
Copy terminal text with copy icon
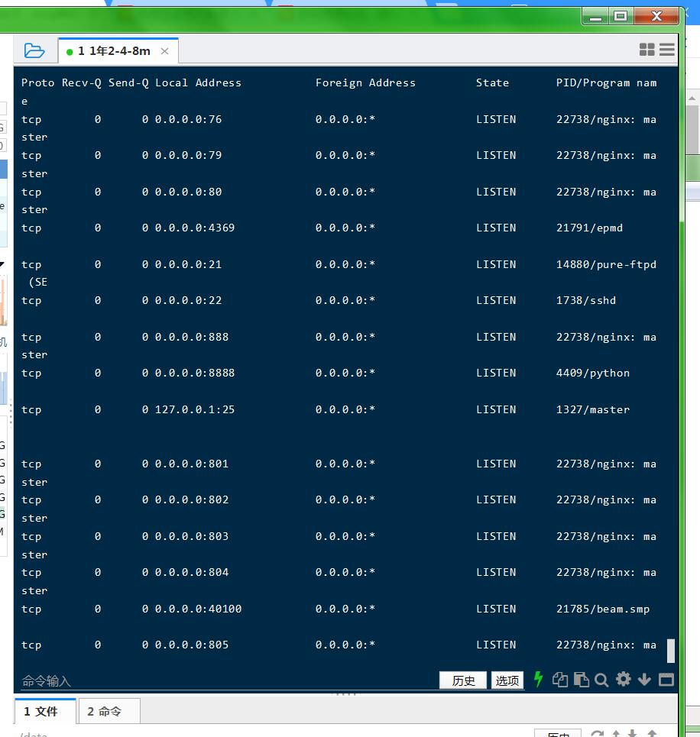(x=560, y=680)
